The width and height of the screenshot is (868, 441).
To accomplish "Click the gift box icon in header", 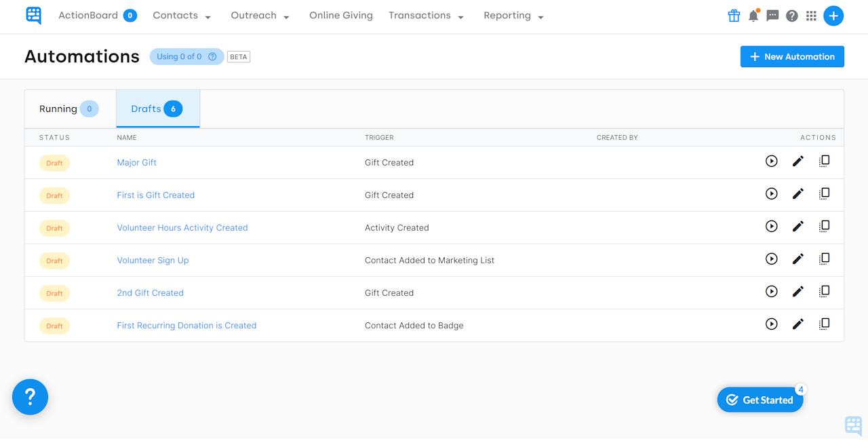I will click(x=734, y=16).
